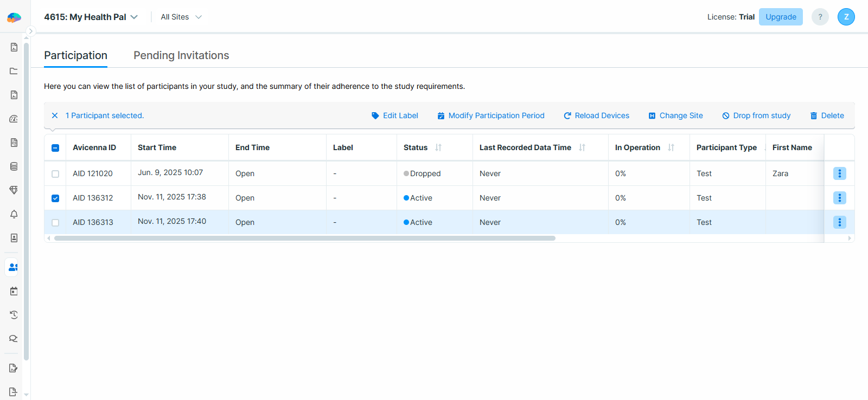Image resolution: width=868 pixels, height=400 pixels.
Task: Open row actions for AID 121020
Action: 839,173
